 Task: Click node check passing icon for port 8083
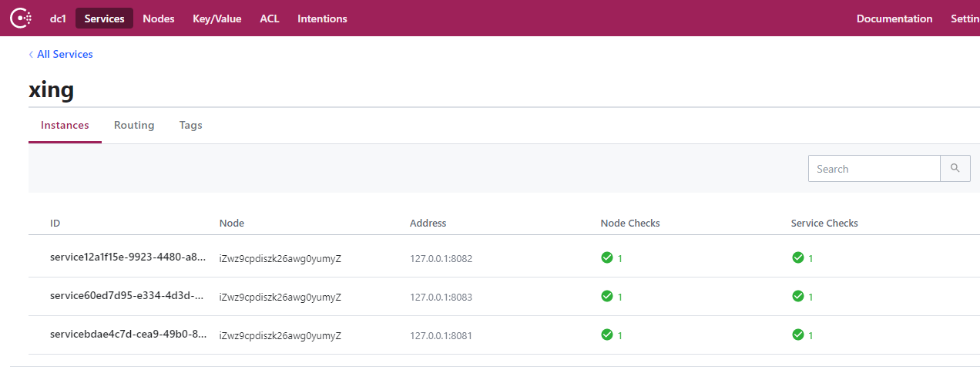[607, 296]
